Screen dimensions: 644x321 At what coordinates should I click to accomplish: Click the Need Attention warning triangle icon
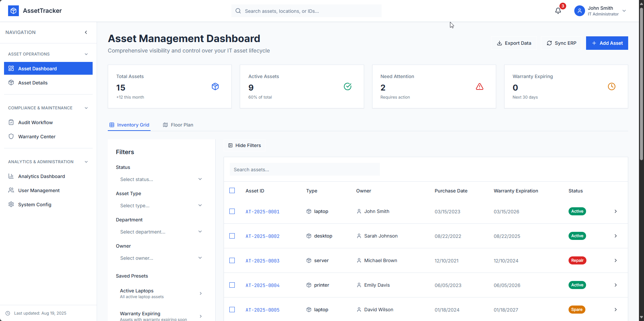480,86
